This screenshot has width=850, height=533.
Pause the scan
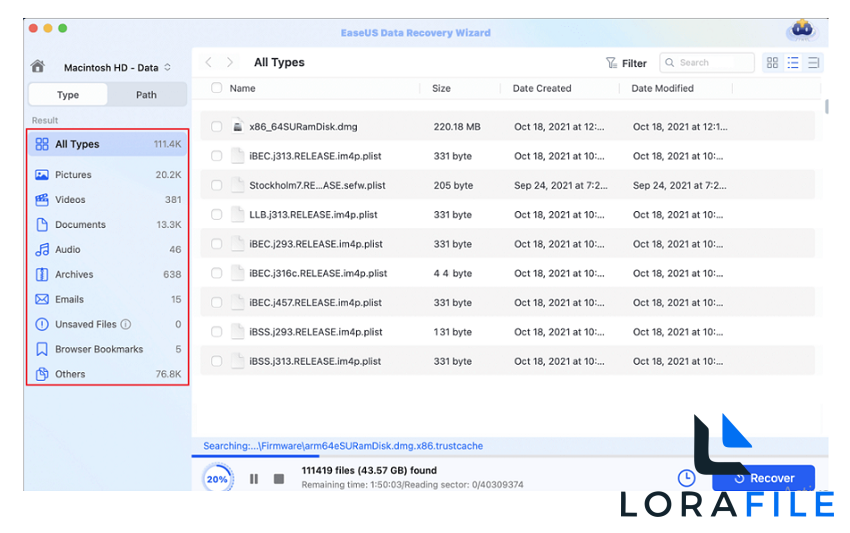[254, 479]
